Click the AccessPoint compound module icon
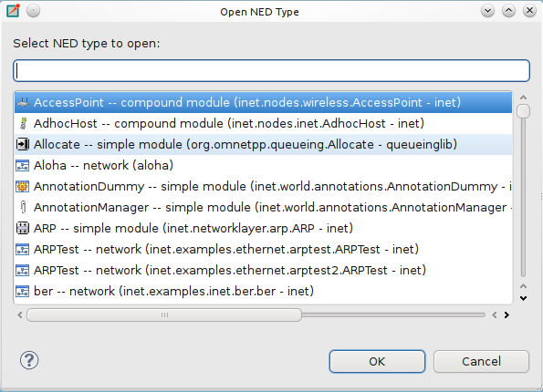 (x=23, y=102)
